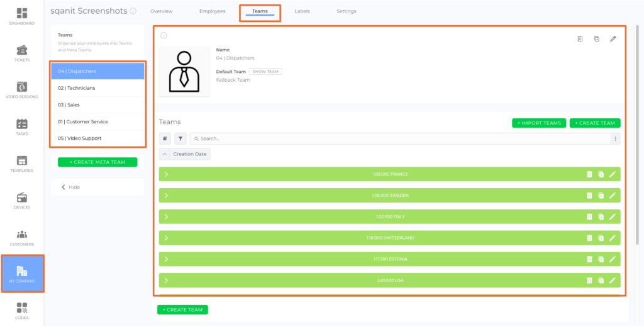Toggle Creation Date sort direction

[x=164, y=154]
